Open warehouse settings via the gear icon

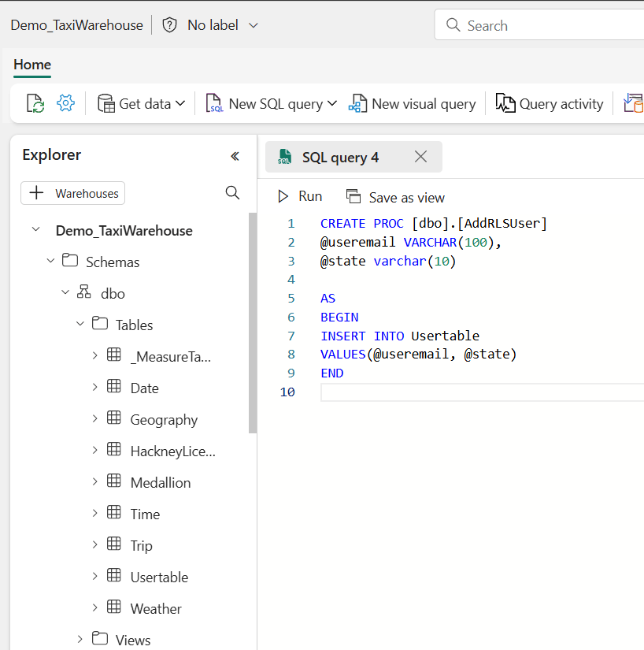pos(65,103)
